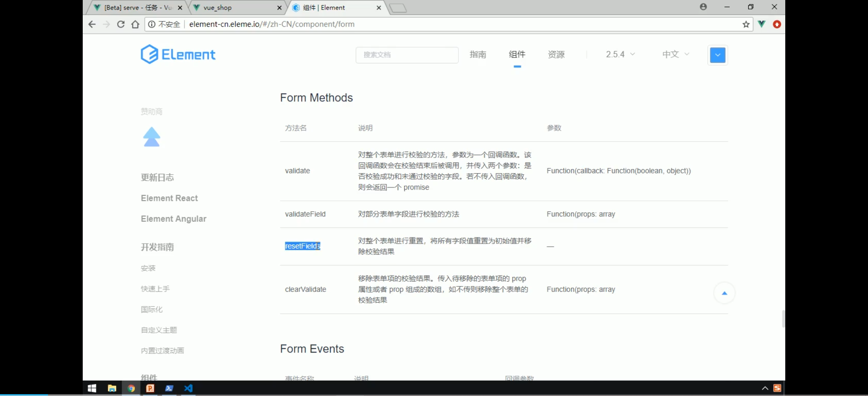Switch to the vue_shop tab
The height and width of the screenshot is (396, 868).
coord(237,8)
